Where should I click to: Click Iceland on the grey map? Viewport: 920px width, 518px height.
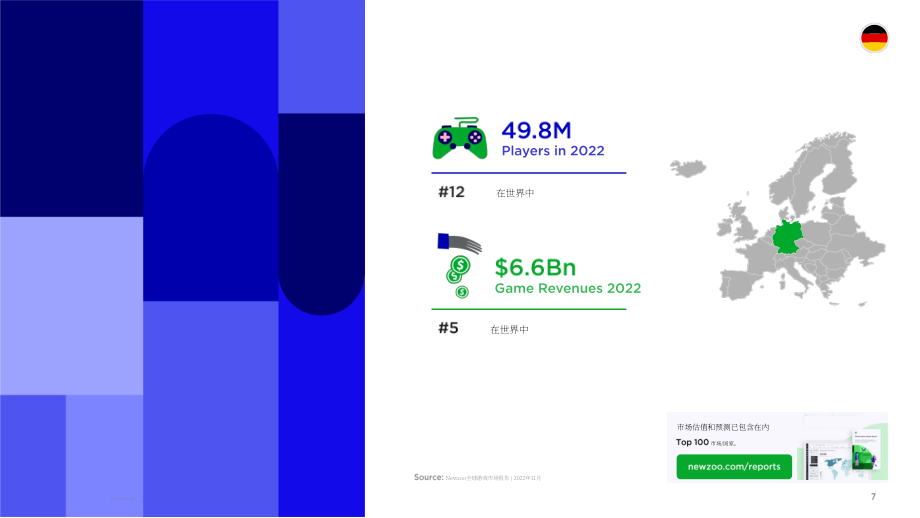pos(688,168)
